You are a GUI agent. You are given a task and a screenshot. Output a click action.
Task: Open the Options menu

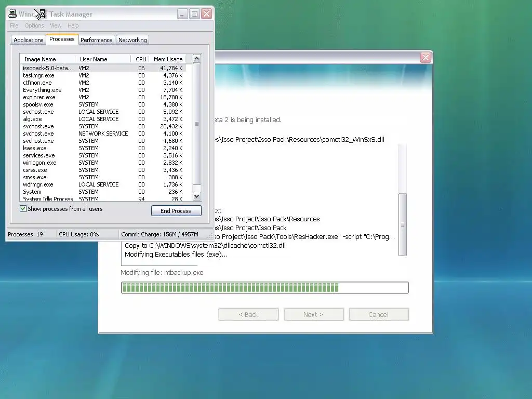pyautogui.click(x=34, y=25)
